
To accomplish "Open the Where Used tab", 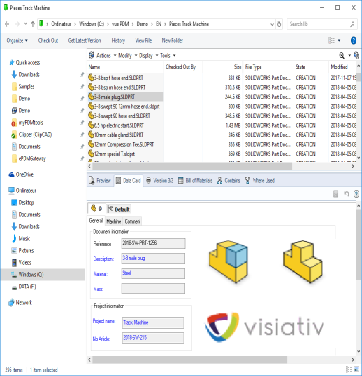I will tap(260, 180).
